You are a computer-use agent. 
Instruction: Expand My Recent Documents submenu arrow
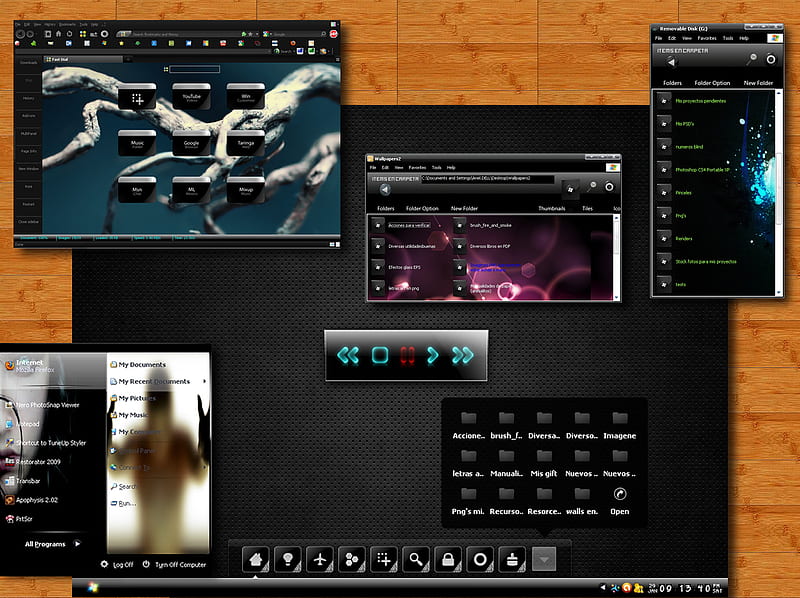click(205, 381)
